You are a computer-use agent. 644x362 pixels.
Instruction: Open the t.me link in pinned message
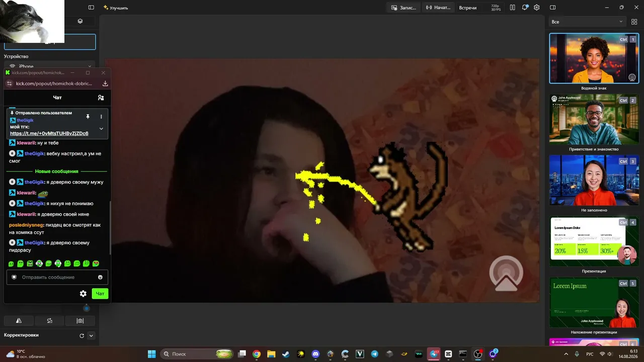[x=49, y=133]
